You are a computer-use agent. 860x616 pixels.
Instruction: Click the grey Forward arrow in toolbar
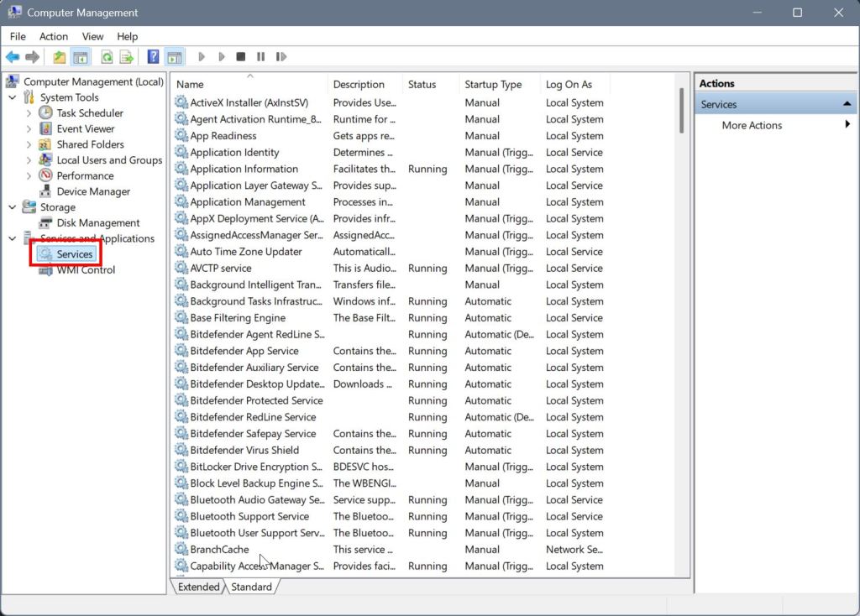click(33, 56)
